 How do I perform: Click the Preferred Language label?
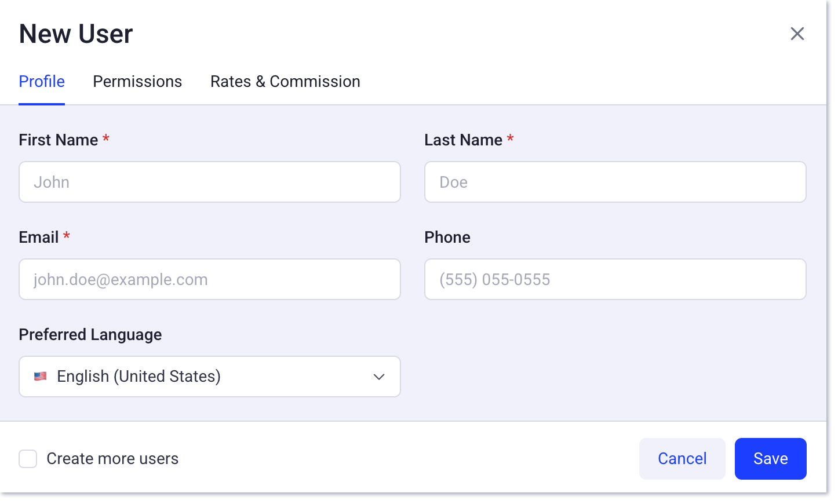tap(90, 335)
